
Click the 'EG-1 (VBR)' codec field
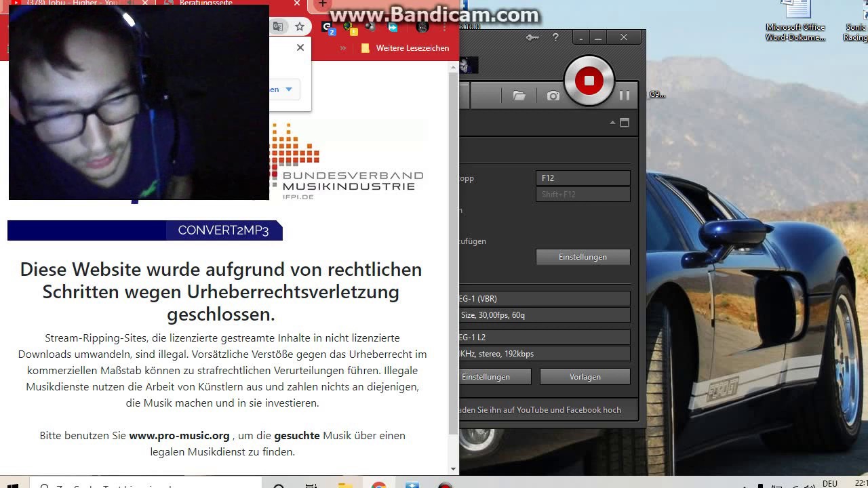545,298
